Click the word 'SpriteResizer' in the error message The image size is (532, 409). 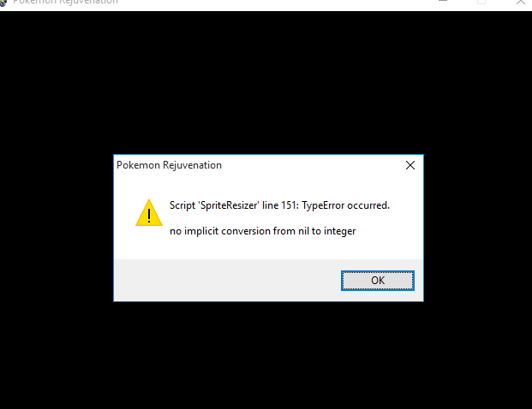(x=229, y=205)
